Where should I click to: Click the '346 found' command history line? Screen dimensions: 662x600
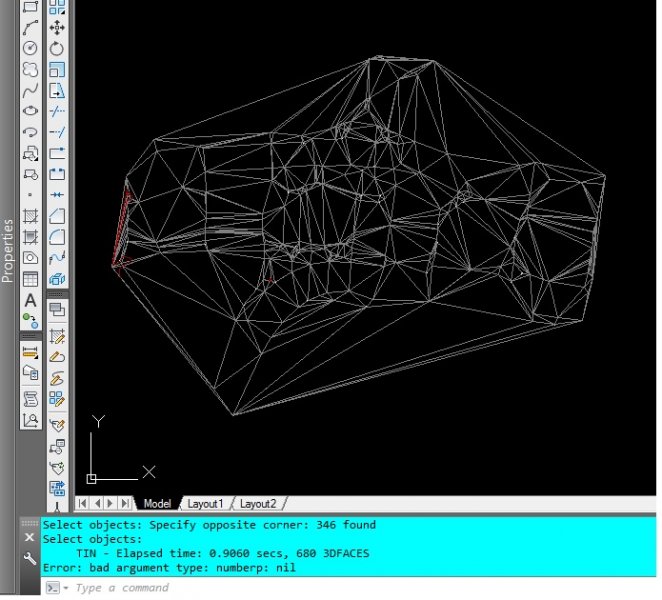pyautogui.click(x=209, y=525)
